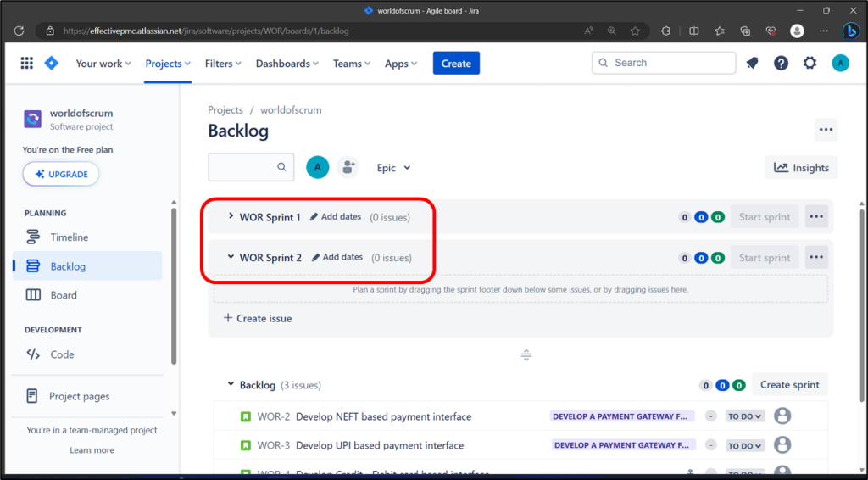Click the blue Create button
The image size is (868, 480).
click(456, 63)
